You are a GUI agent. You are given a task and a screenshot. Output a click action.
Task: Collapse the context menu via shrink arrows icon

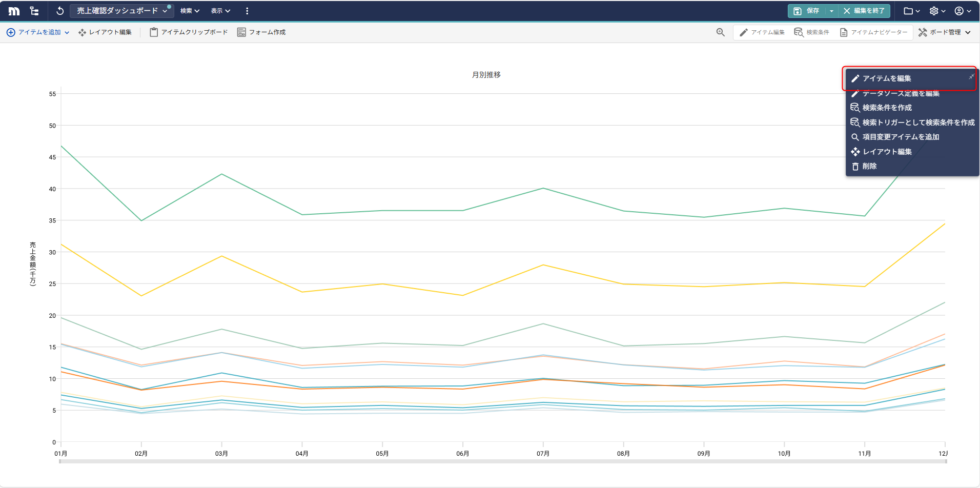pos(971,77)
